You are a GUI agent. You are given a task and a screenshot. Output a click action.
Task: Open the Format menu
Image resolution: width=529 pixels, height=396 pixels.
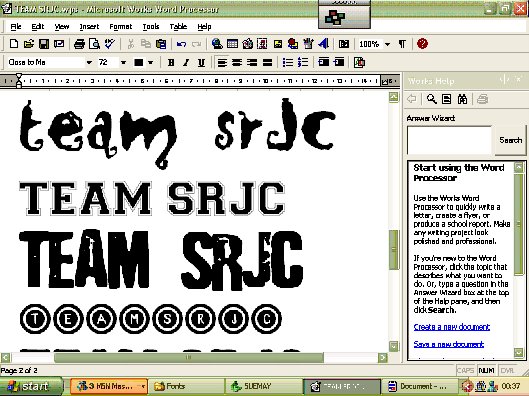(120, 26)
